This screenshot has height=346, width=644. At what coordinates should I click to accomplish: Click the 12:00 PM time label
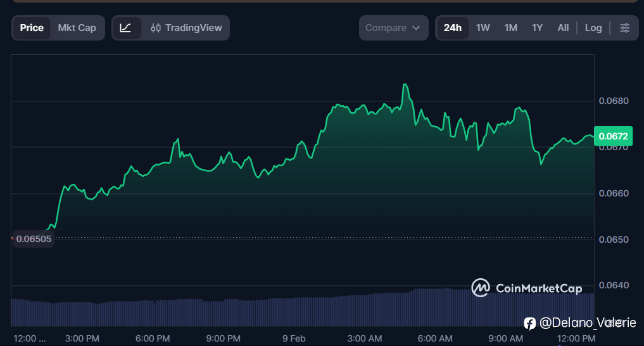click(x=576, y=338)
